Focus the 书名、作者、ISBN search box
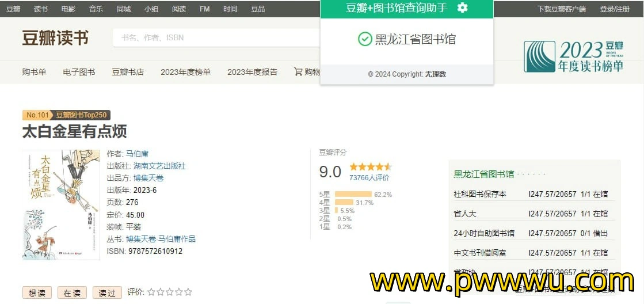 coord(216,38)
